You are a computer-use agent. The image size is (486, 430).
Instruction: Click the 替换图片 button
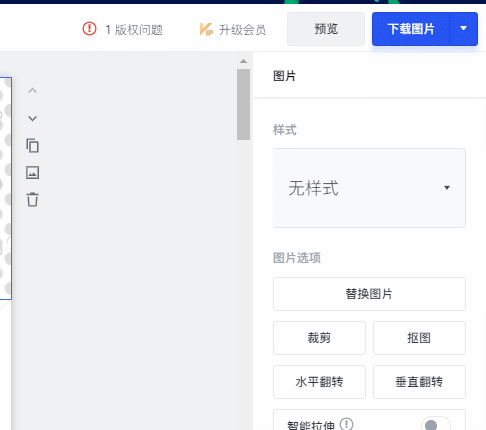(369, 294)
